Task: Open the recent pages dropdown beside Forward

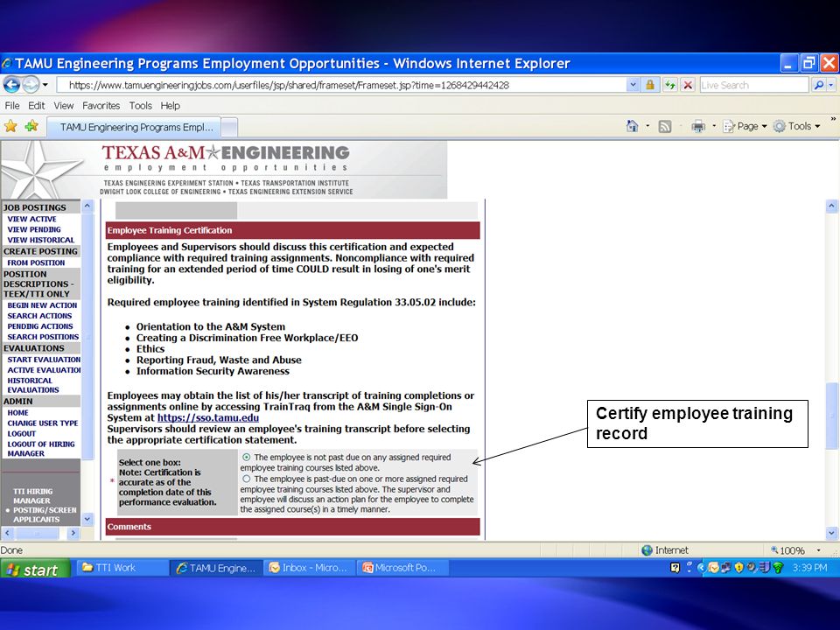Action: (x=45, y=85)
